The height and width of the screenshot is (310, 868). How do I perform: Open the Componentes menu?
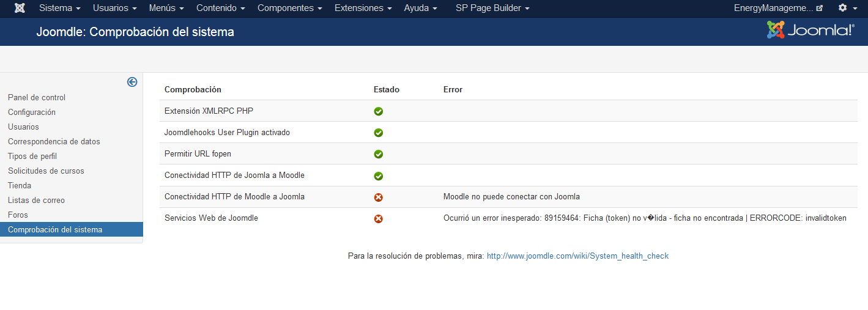[289, 8]
